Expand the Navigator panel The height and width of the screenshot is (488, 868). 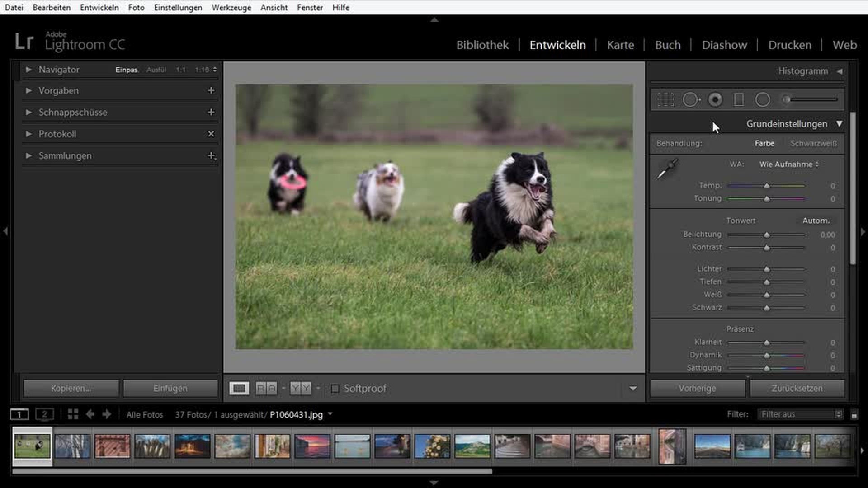(x=28, y=70)
